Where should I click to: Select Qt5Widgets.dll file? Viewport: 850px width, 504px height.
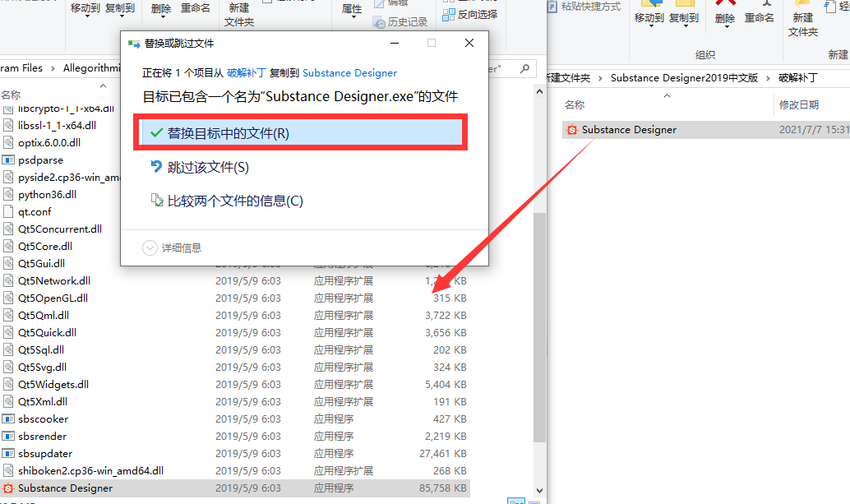point(53,385)
